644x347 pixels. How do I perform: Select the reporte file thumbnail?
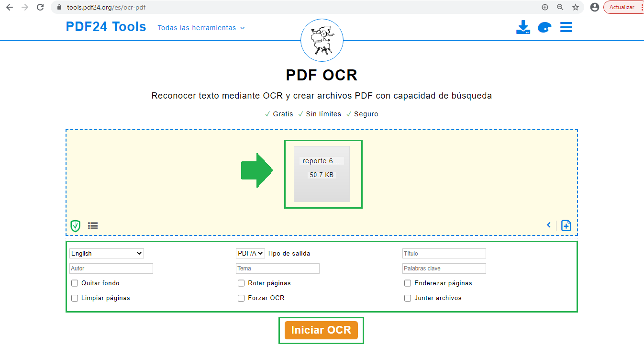322,174
